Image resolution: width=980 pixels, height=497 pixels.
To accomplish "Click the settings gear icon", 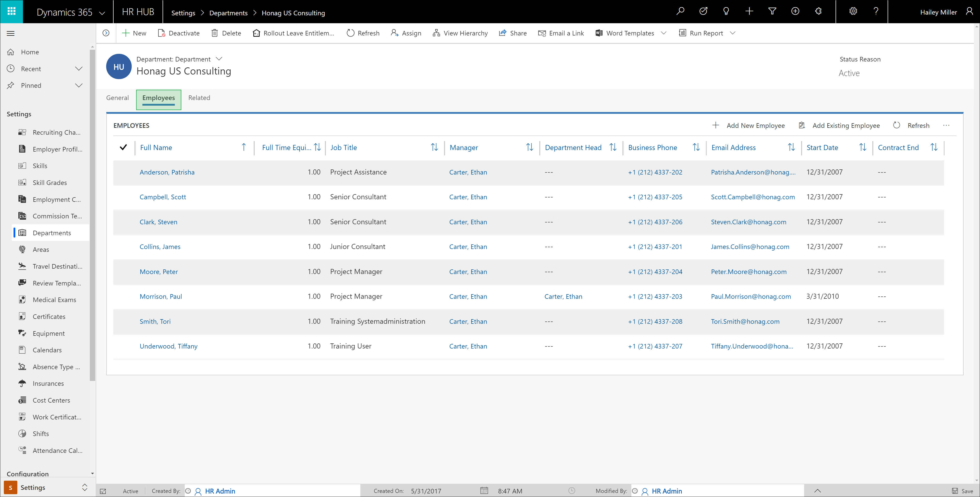I will [x=853, y=11].
